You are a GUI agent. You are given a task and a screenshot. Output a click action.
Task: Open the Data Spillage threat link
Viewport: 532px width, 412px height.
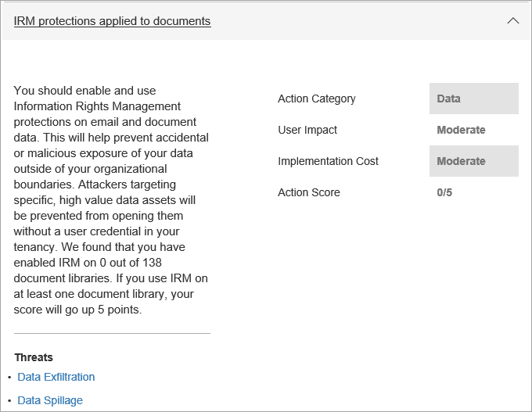50,400
